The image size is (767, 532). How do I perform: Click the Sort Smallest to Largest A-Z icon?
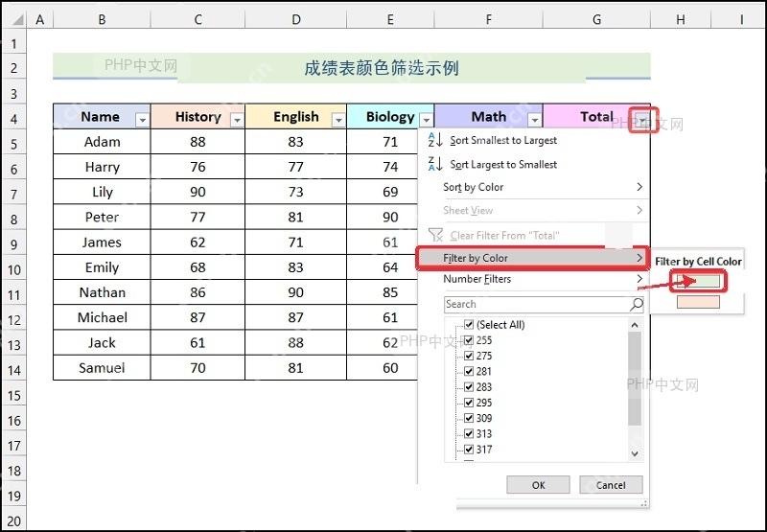click(435, 140)
